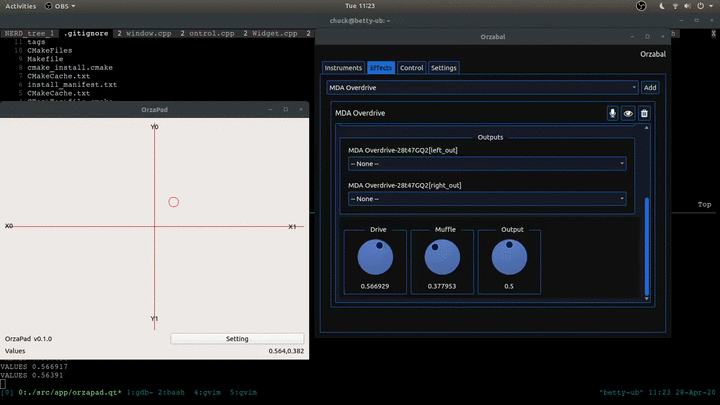Click the CMakeFiles line in editor

tap(50, 51)
